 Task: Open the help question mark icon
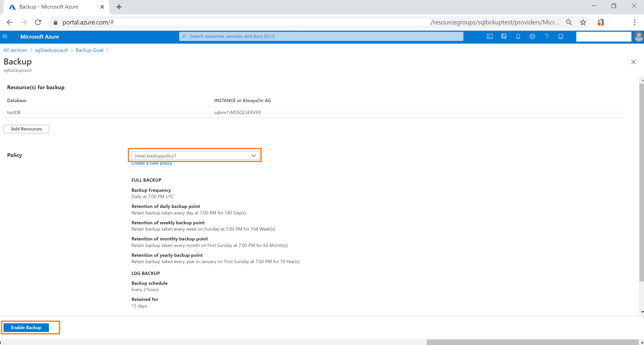546,37
